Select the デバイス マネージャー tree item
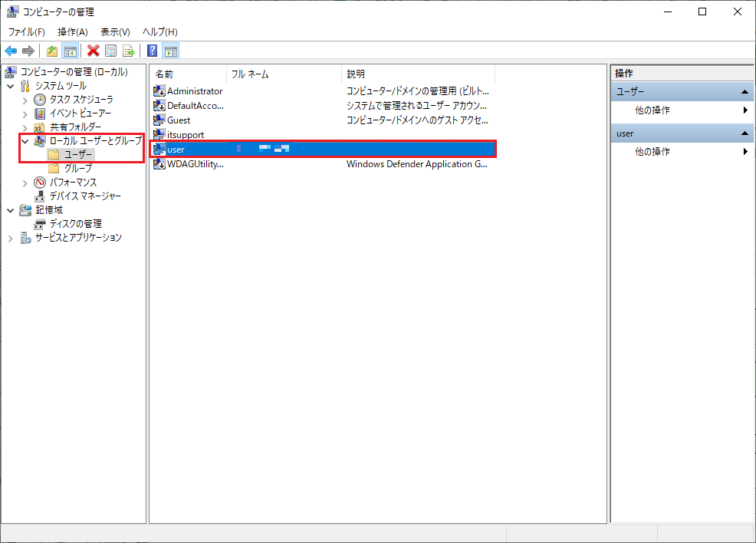This screenshot has width=756, height=543. click(x=85, y=196)
